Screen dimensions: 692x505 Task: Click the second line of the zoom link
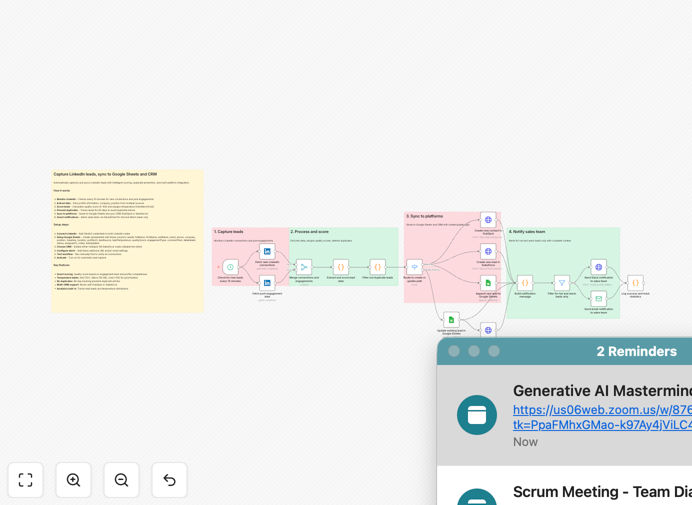(x=602, y=425)
